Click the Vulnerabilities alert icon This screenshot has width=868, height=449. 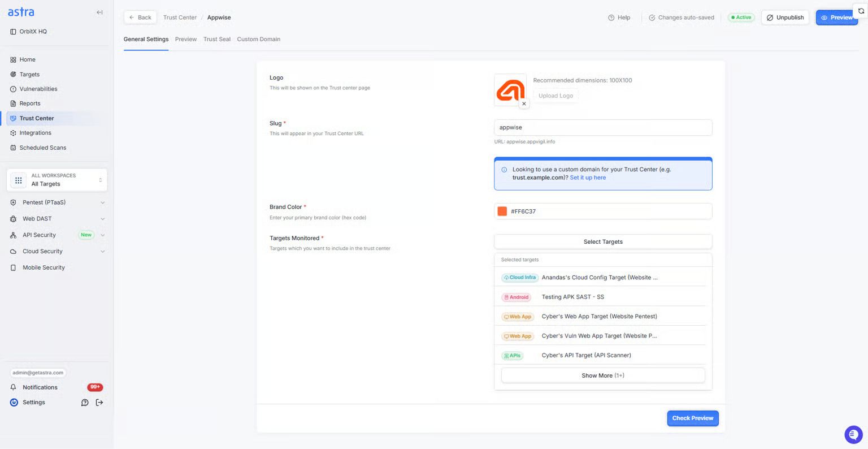[x=13, y=89]
